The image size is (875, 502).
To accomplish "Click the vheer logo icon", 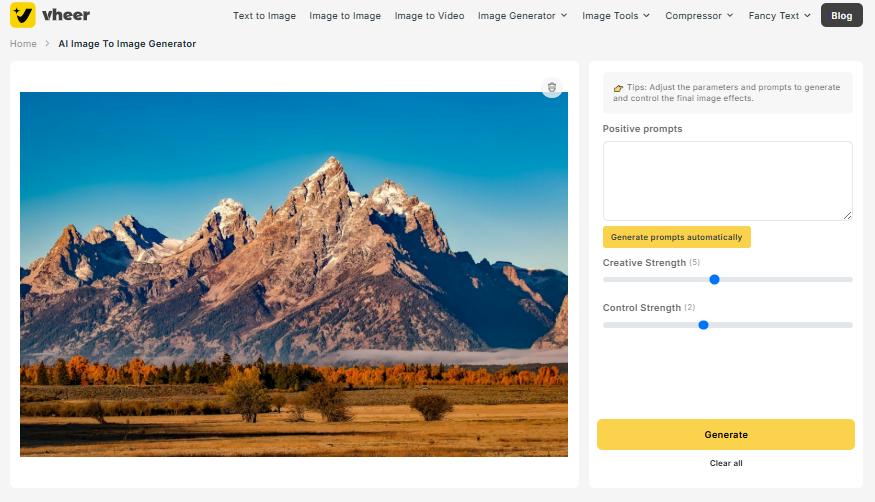I will click(x=23, y=15).
